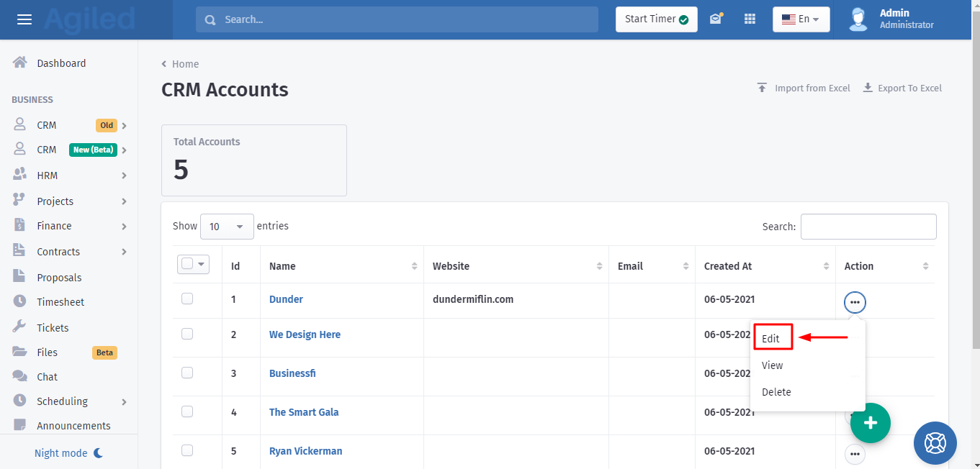Select the We Design Here checkbox

(187, 334)
